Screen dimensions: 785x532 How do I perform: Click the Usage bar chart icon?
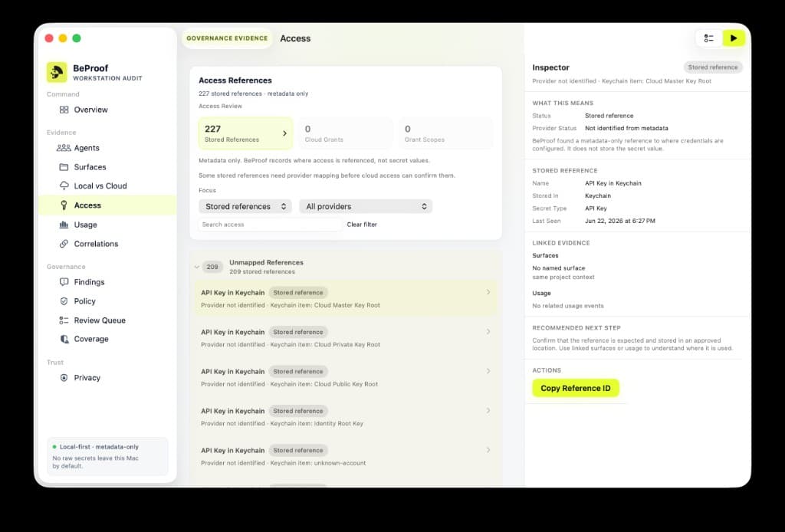pos(64,225)
